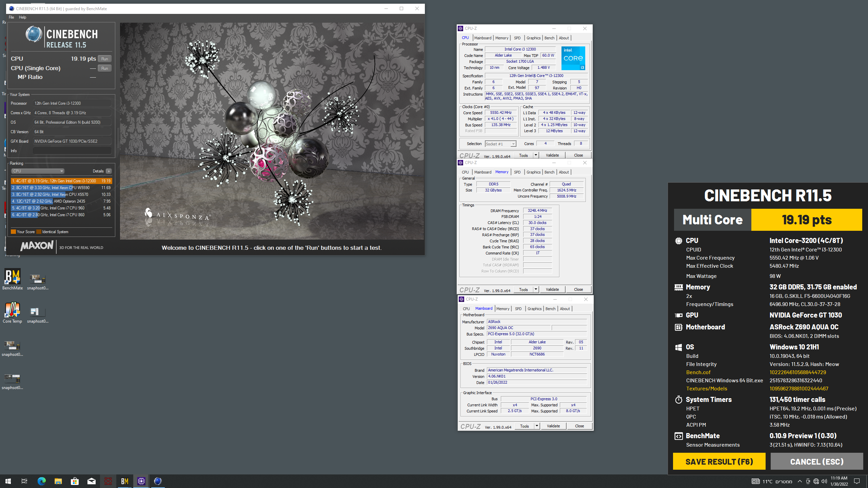Open the notification center icon
This screenshot has height=488, width=868.
tap(857, 481)
